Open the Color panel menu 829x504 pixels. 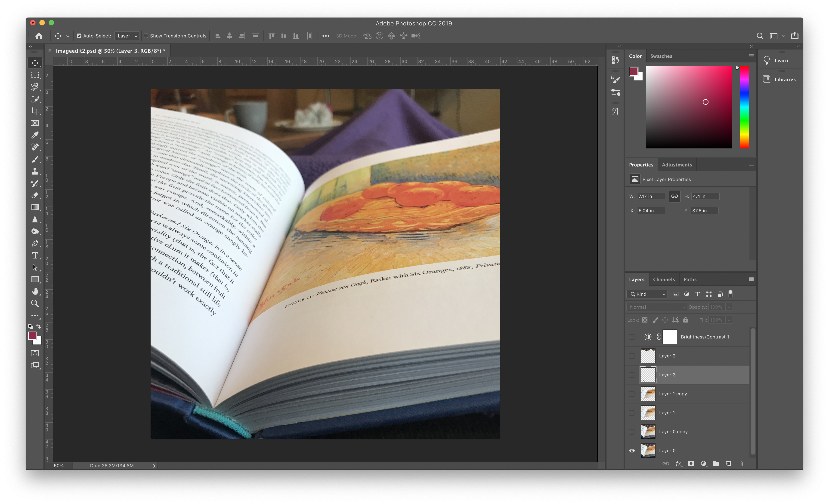pyautogui.click(x=751, y=56)
